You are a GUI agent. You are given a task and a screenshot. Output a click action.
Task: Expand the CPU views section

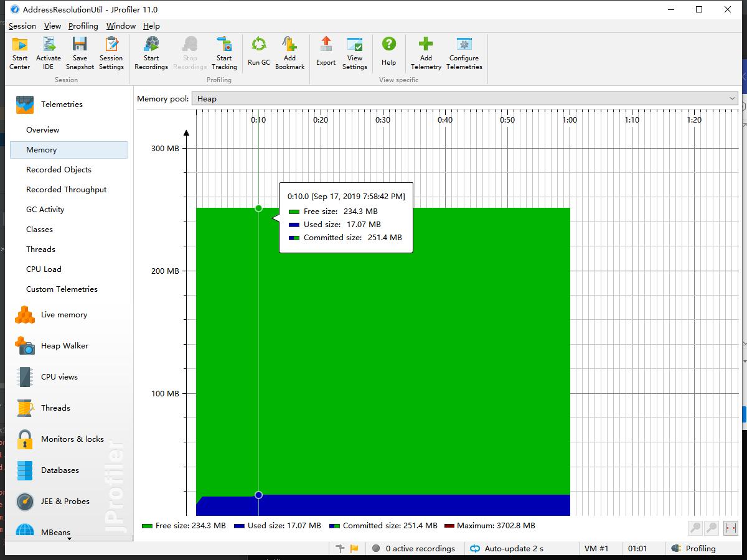pyautogui.click(x=59, y=377)
